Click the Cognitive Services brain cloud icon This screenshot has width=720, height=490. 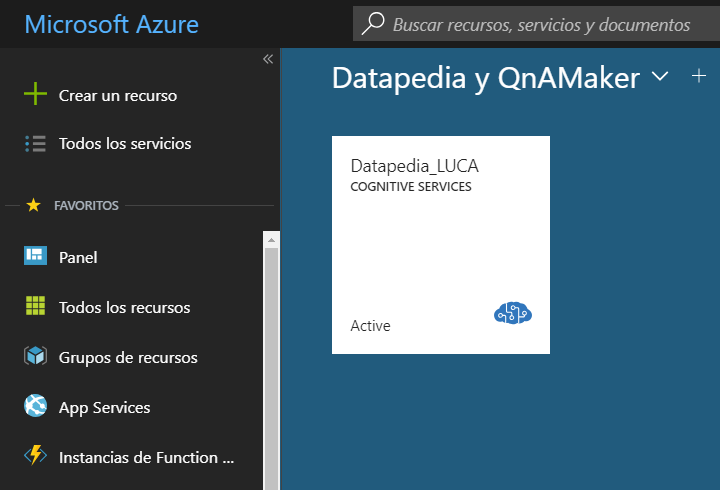point(513,314)
